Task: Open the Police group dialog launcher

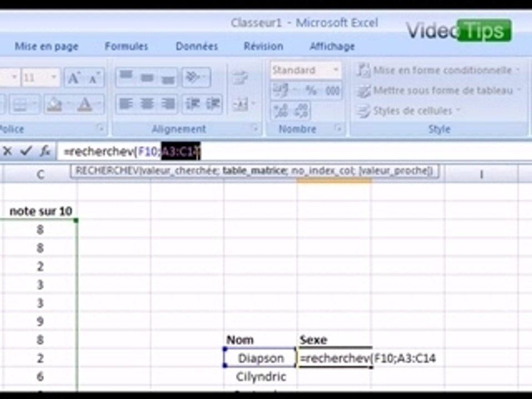Action: point(100,128)
